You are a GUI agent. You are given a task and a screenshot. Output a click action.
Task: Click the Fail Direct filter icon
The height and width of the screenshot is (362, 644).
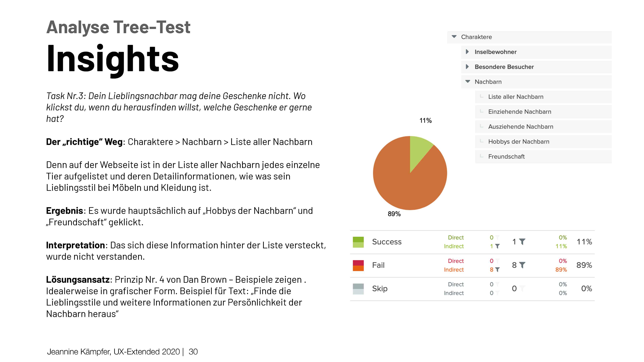tap(497, 261)
